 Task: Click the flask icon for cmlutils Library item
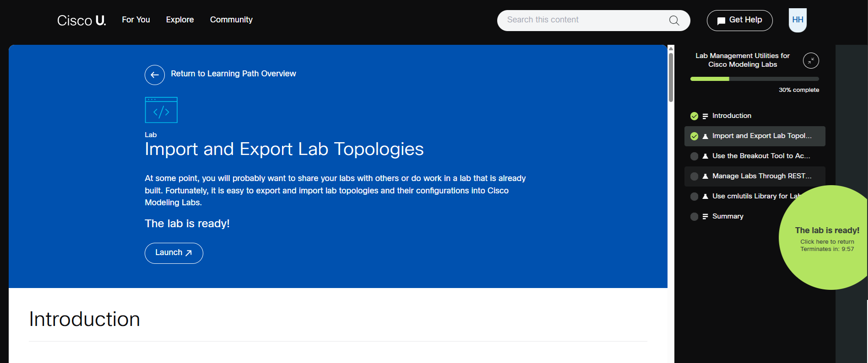point(705,197)
